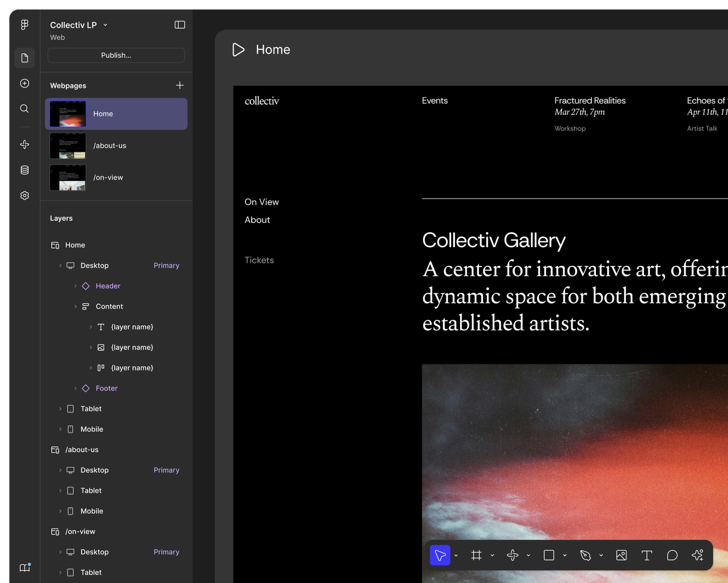Open the Rectangle shape tool dropdown arrow
Viewport: 728px width, 583px height.
565,555
